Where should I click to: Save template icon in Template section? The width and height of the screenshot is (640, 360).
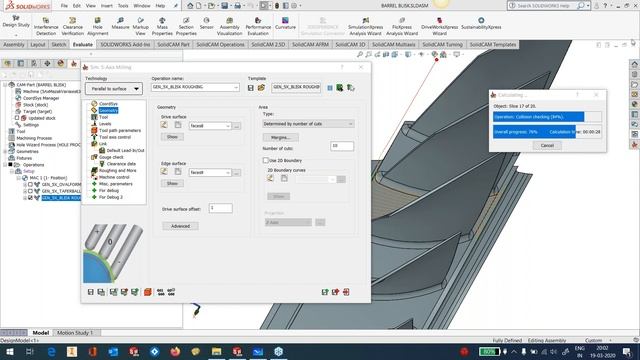251,88
